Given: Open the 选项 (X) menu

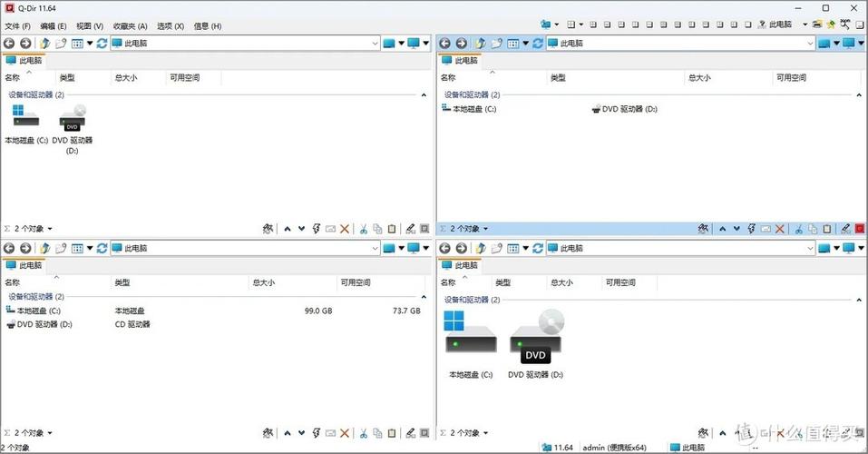Looking at the screenshot, I should coord(171,26).
